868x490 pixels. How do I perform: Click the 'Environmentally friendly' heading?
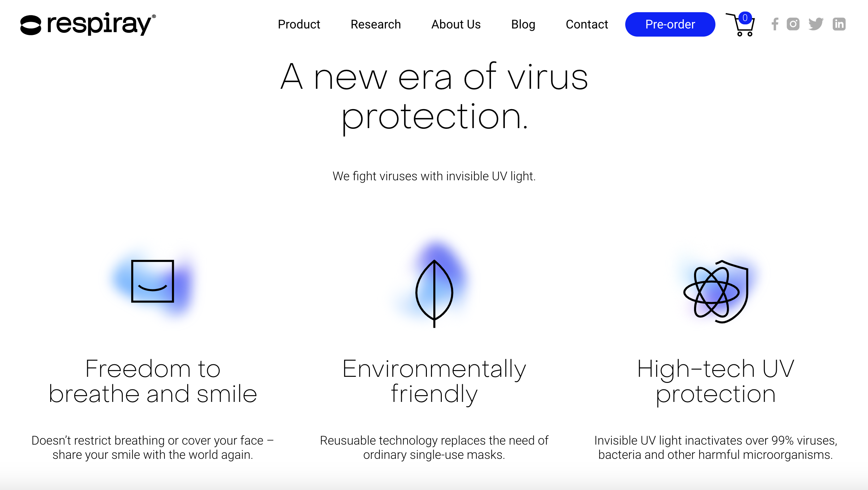point(434,382)
